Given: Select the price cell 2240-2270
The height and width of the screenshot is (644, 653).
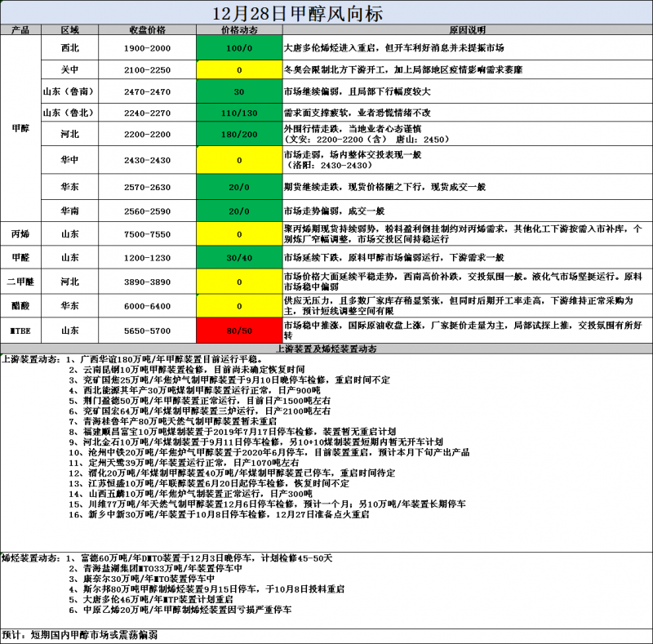Looking at the screenshot, I should (x=148, y=113).
